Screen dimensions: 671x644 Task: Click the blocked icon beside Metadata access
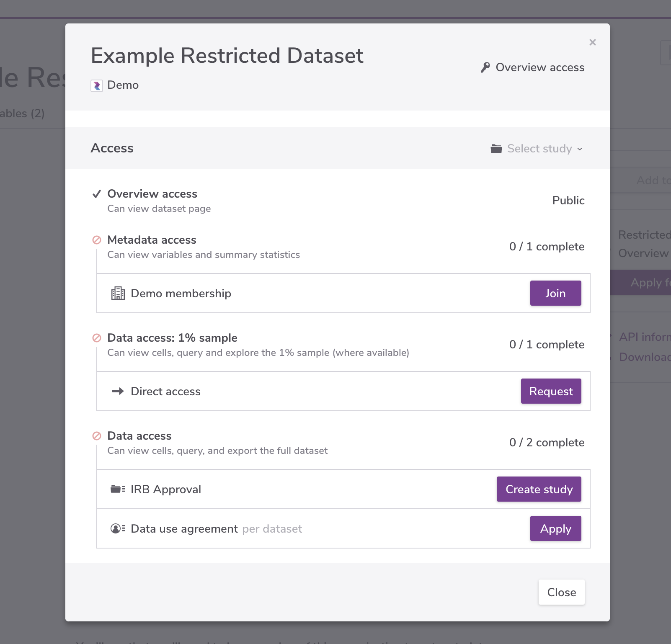coord(97,240)
